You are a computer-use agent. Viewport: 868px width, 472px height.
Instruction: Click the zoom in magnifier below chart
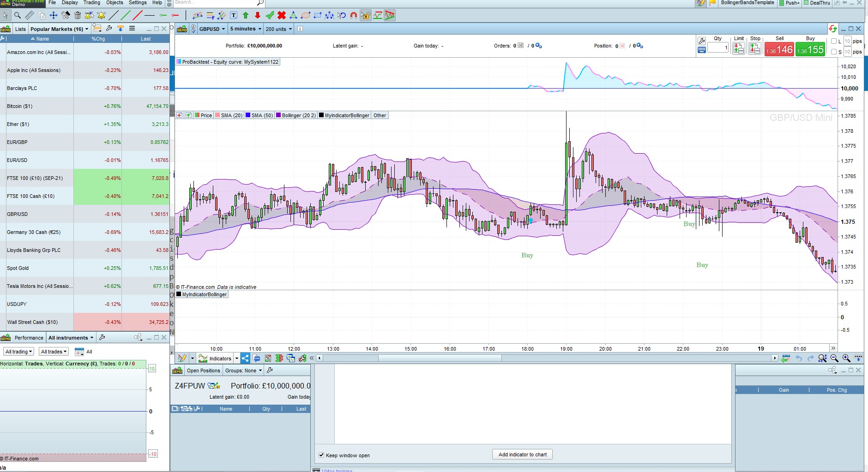846,358
